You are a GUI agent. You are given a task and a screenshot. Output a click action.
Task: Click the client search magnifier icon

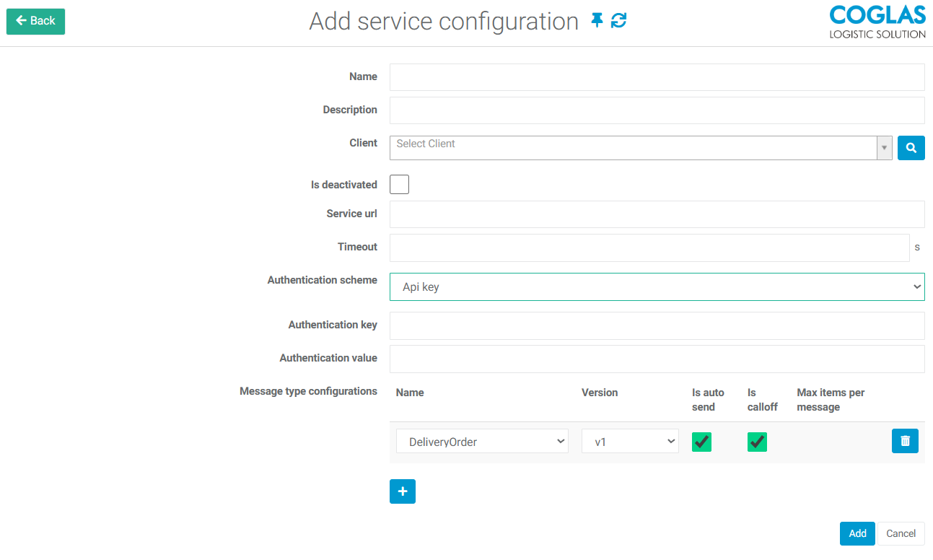pos(911,148)
